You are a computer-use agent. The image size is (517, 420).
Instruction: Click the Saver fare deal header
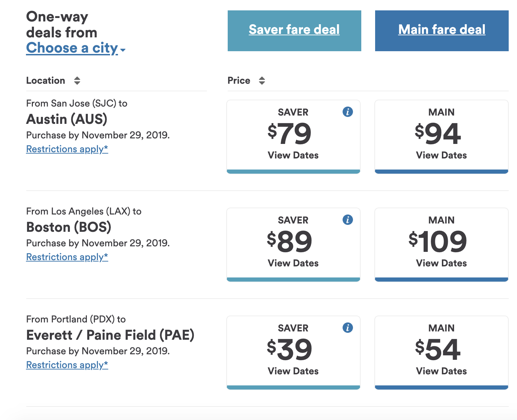pyautogui.click(x=294, y=29)
